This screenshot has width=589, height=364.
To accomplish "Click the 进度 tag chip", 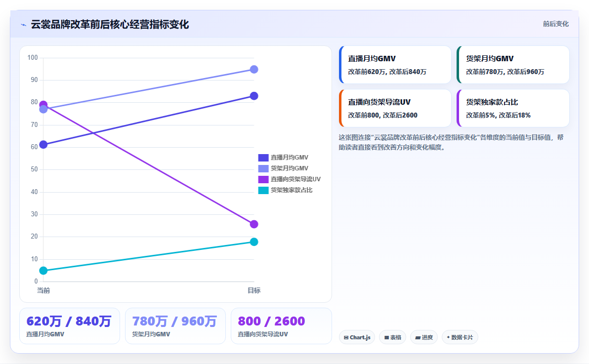I will pos(424,337).
